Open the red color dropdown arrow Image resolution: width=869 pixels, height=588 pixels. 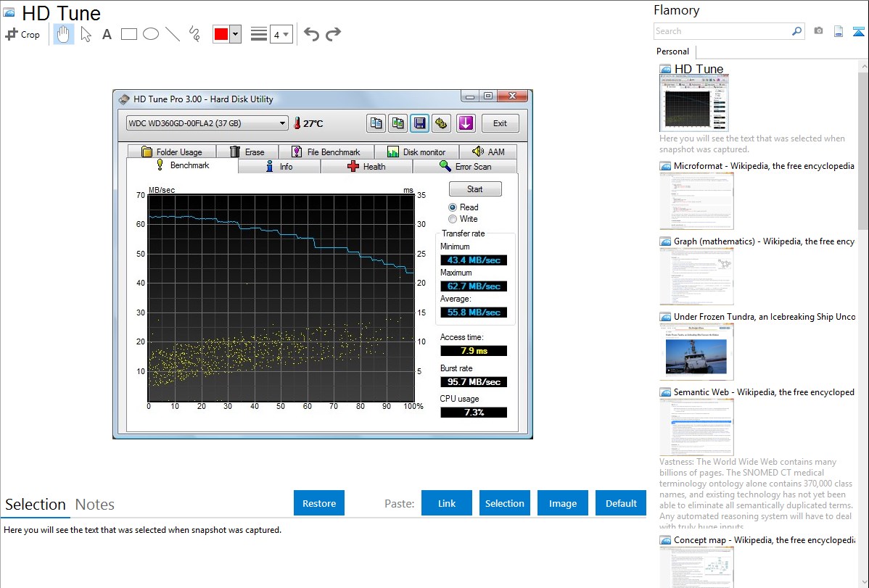coord(235,34)
